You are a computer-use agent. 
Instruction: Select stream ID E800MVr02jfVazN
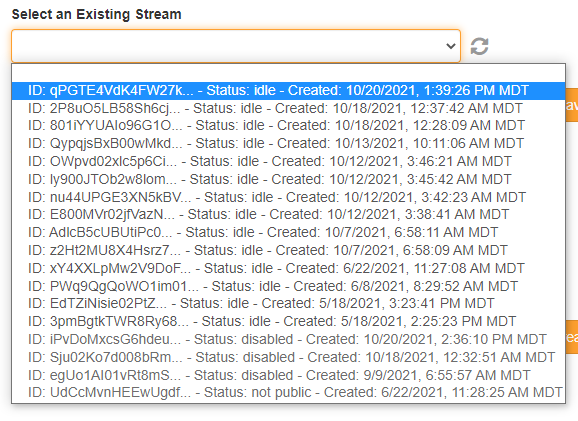coord(288,215)
